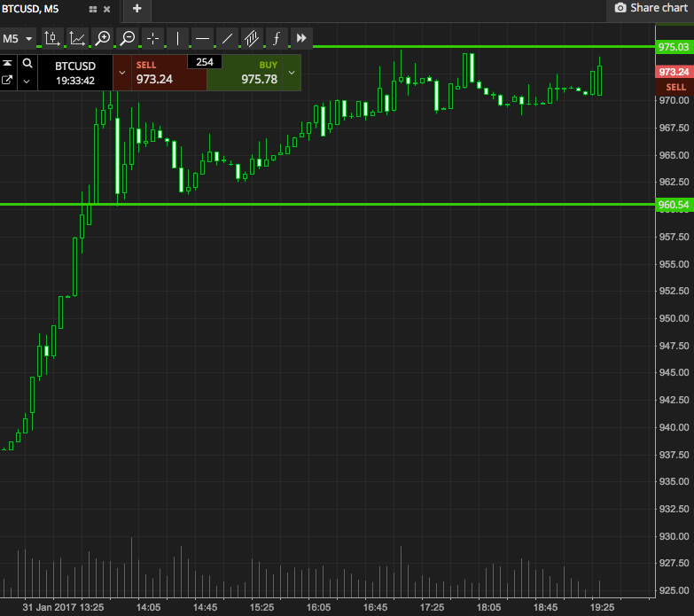Add a new chart tab with plus

tap(137, 9)
